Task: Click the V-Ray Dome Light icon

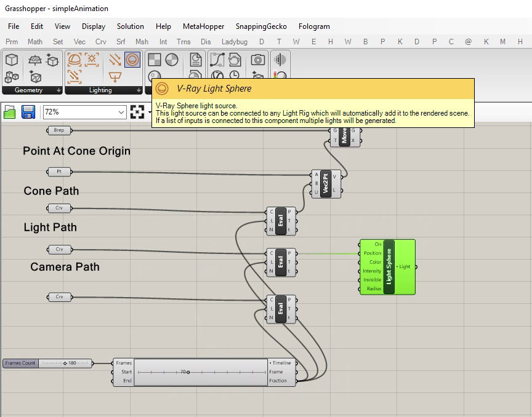Action: [75, 60]
